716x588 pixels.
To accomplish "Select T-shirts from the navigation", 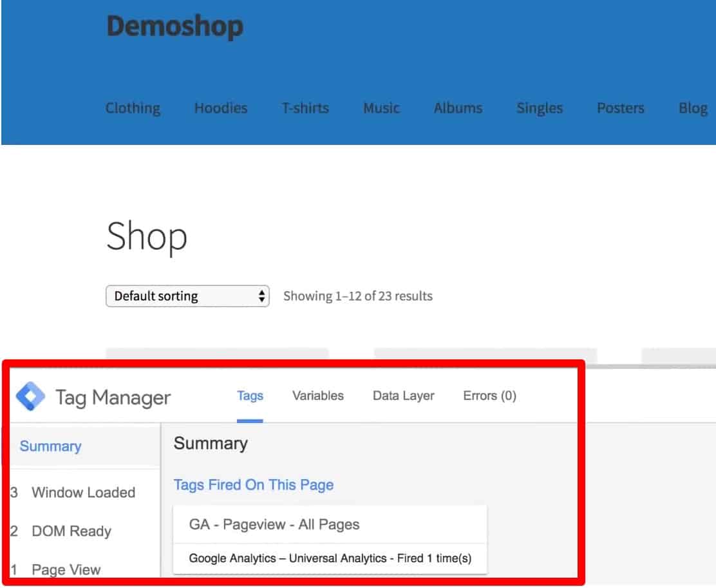I will coord(305,108).
